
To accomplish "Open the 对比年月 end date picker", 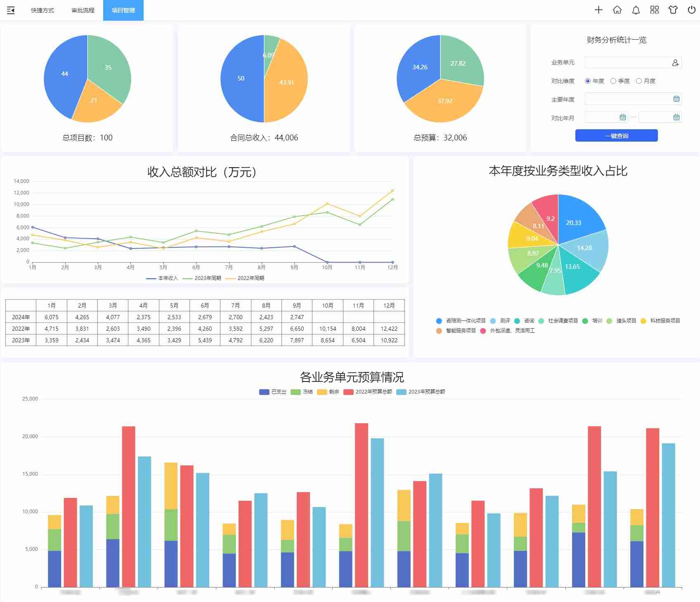I will pos(676,118).
